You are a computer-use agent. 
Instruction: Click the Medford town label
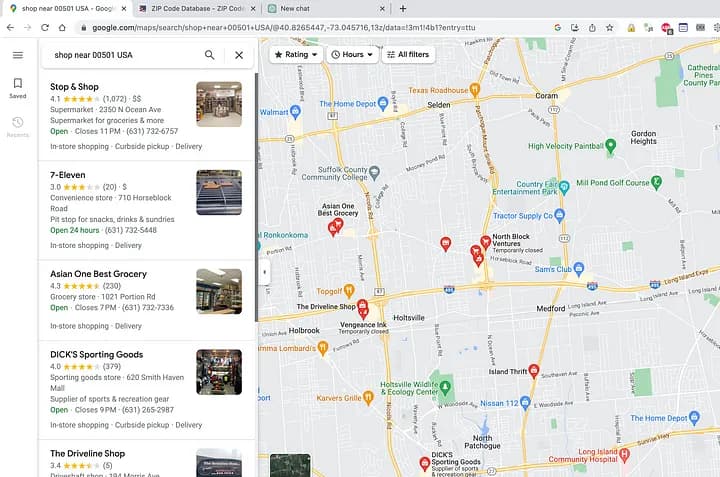(551, 309)
